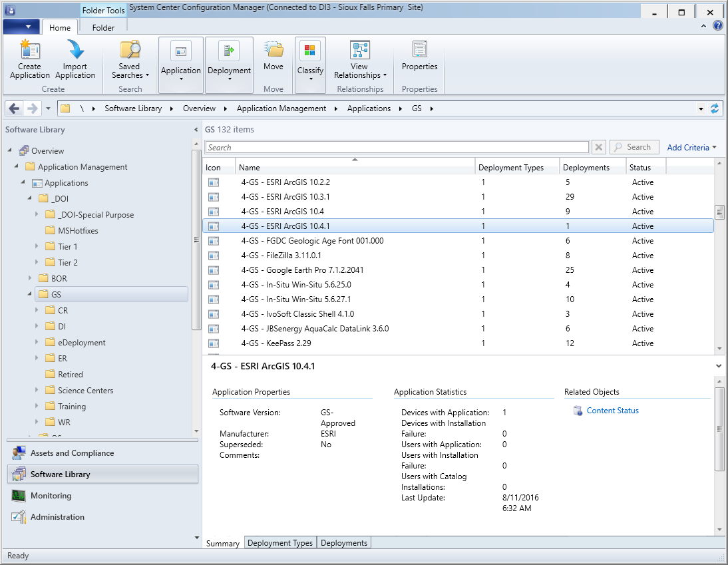Viewport: 728px width, 565px height.
Task: Click the Applications node icon in tree
Action: (x=37, y=183)
